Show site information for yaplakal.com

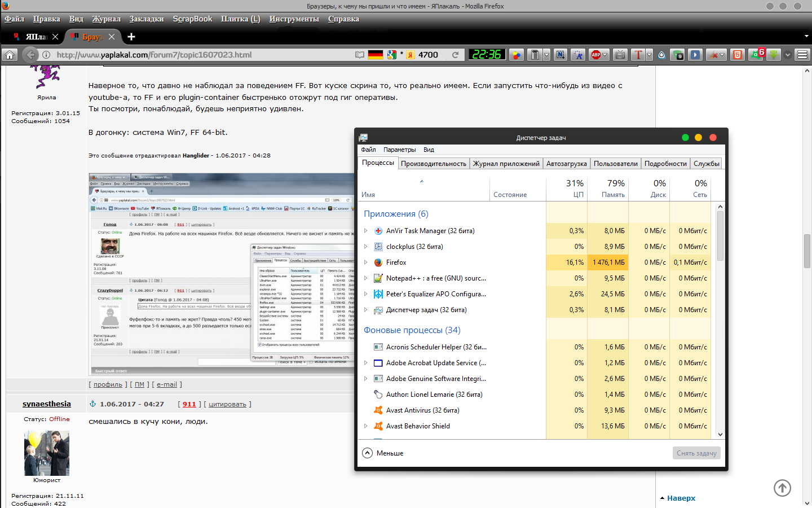coord(46,55)
